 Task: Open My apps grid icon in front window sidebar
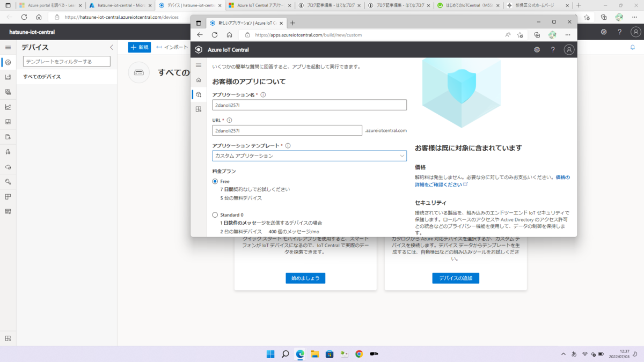click(x=199, y=109)
